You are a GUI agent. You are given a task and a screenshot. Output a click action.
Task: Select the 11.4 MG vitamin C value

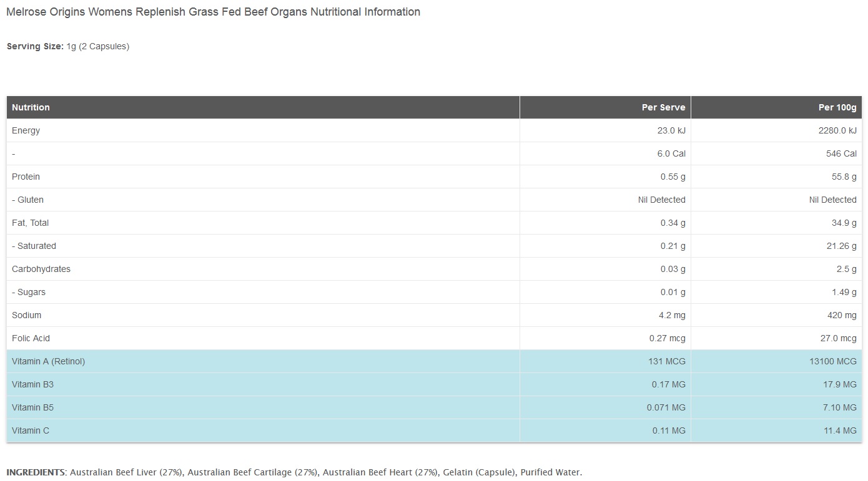click(840, 430)
